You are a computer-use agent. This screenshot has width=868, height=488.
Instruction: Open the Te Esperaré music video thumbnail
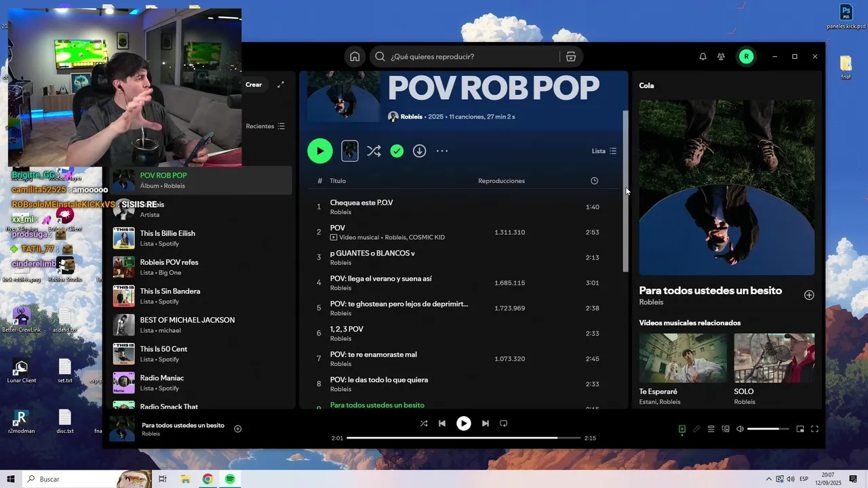683,358
